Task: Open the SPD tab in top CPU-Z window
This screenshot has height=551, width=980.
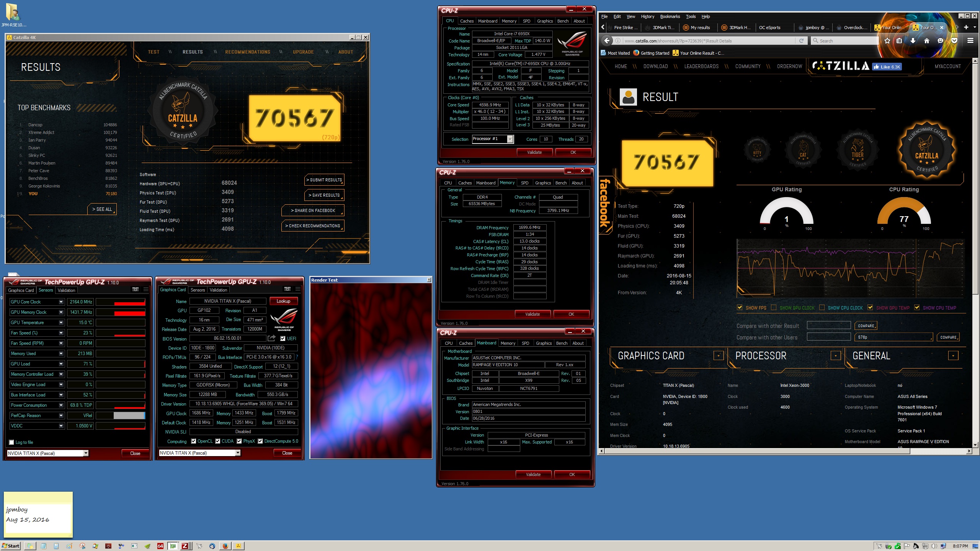Action: point(526,21)
